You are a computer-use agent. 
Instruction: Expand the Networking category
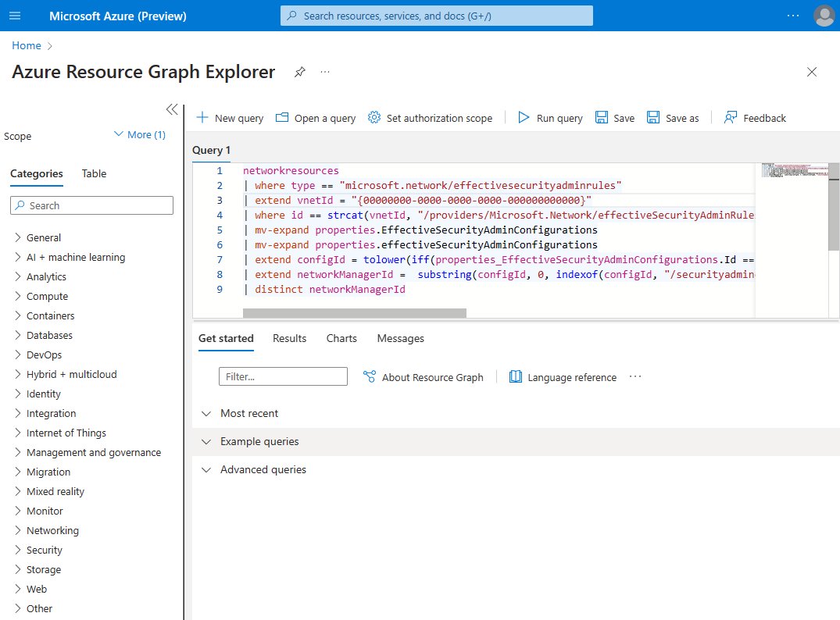click(53, 530)
